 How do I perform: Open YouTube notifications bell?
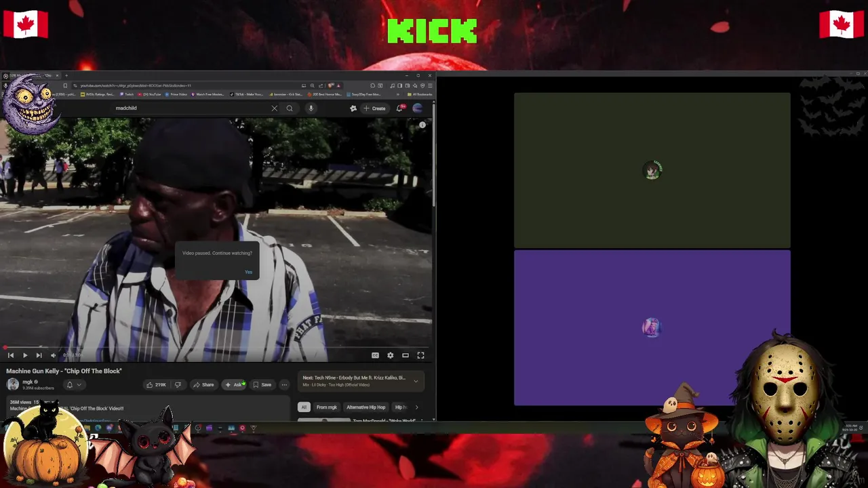point(400,108)
